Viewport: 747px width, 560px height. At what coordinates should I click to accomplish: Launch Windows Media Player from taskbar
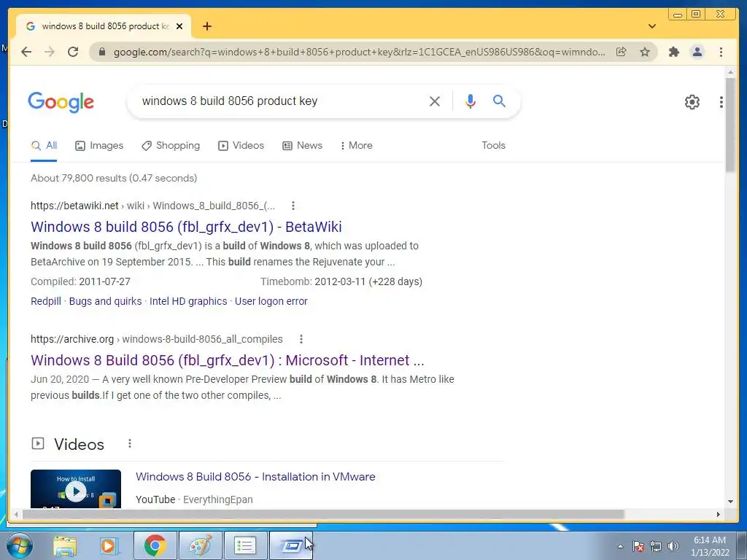(x=108, y=545)
